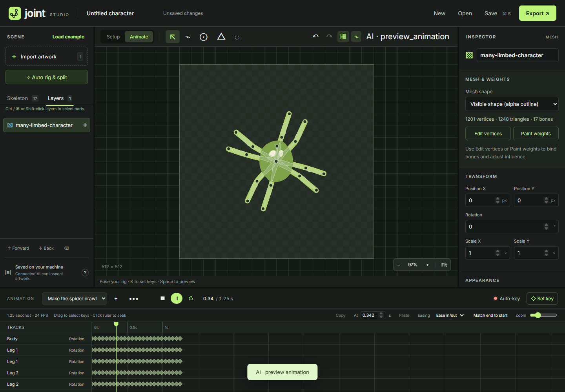Move the layer Back

tap(46, 248)
